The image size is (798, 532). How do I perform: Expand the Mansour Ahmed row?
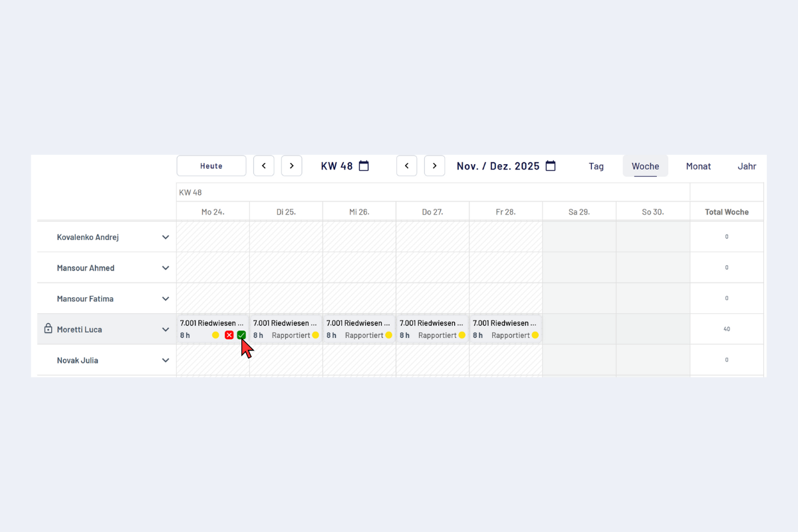click(x=166, y=268)
